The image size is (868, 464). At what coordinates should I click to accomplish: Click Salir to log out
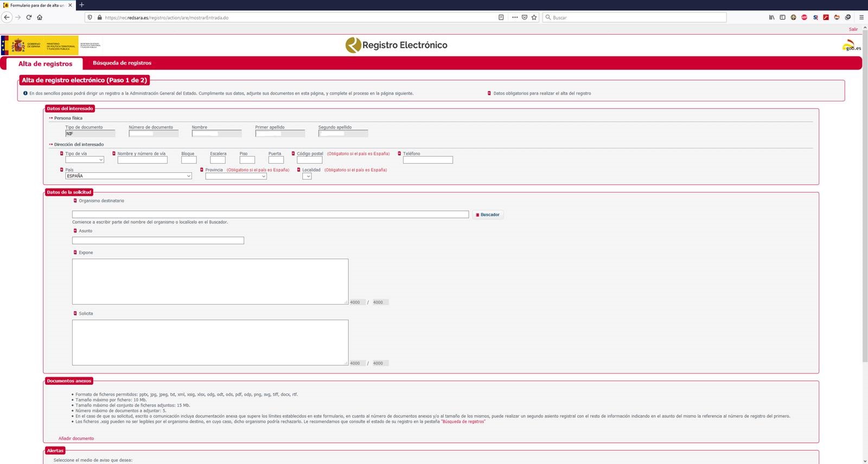pos(853,29)
